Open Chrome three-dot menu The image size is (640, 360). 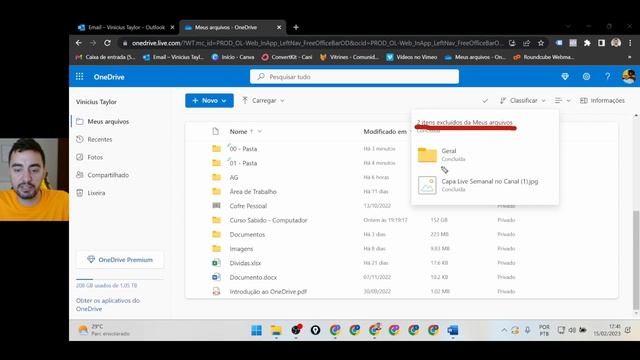(x=630, y=43)
